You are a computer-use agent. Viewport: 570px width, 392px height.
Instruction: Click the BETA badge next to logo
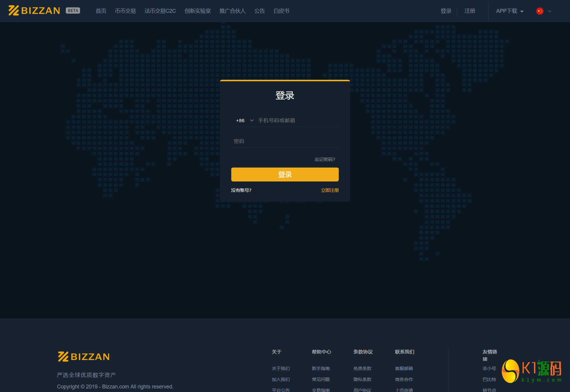pyautogui.click(x=73, y=11)
